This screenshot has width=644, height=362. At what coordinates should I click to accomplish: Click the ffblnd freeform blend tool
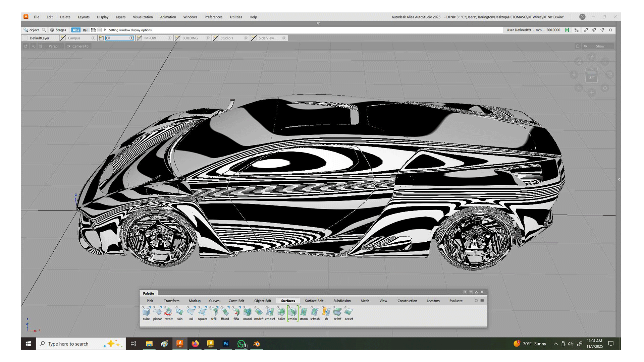[x=225, y=312]
